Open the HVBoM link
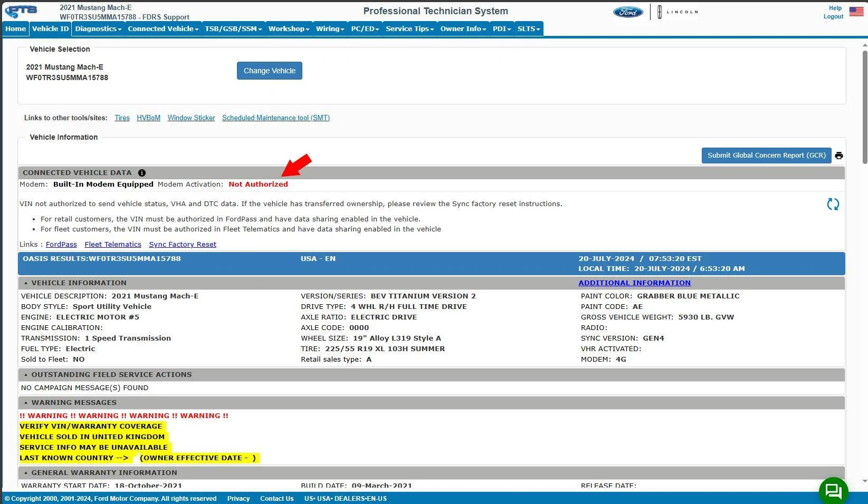Image resolution: width=868 pixels, height=504 pixels. (x=148, y=118)
